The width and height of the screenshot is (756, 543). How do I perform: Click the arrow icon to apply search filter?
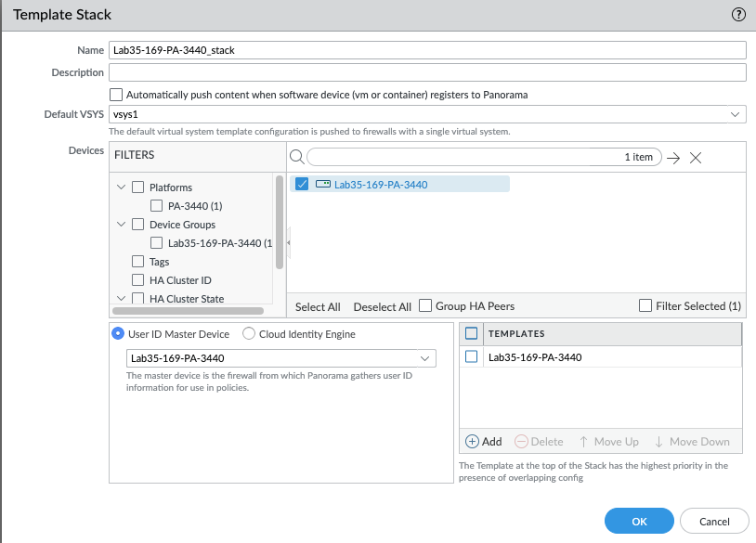pyautogui.click(x=674, y=158)
